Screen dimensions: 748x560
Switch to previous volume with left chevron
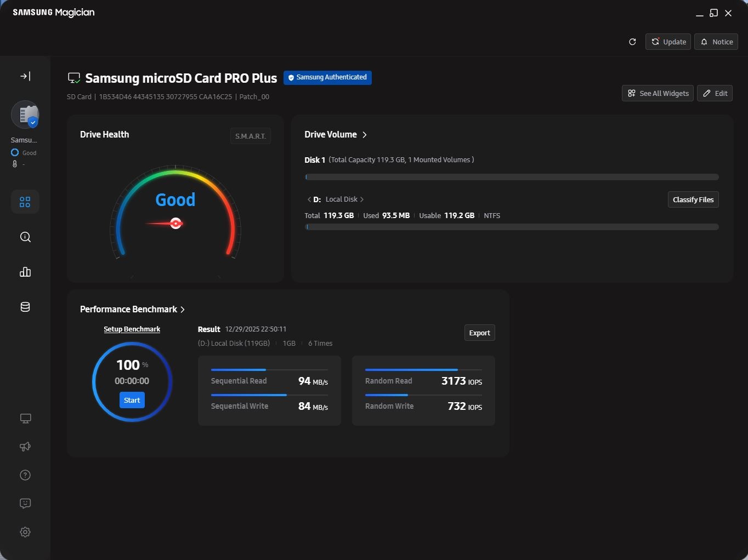pos(309,199)
